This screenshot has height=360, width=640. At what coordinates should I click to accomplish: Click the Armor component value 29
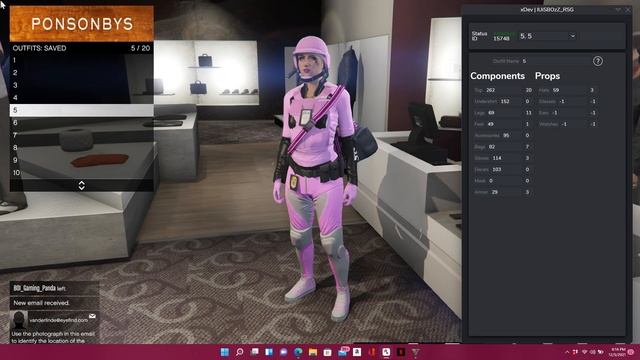coord(495,192)
